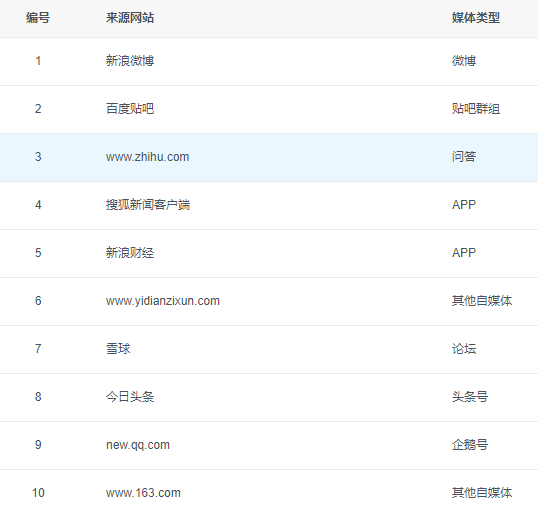Click the 媒体类型 column header
This screenshot has width=538, height=515.
[x=476, y=18]
